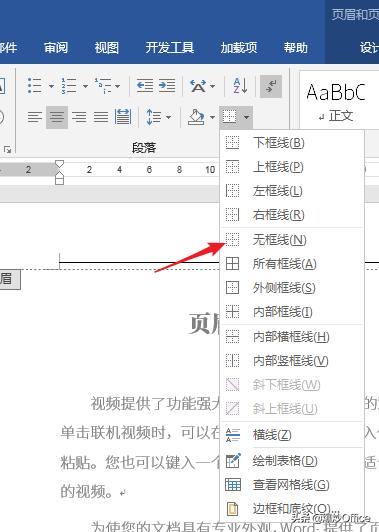Collapse the borders dropdown arrow
Image resolution: width=379 pixels, height=532 pixels.
tap(247, 117)
